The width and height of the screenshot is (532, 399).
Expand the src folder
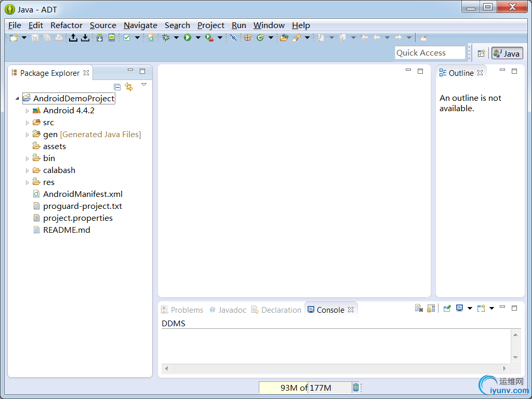[27, 123]
